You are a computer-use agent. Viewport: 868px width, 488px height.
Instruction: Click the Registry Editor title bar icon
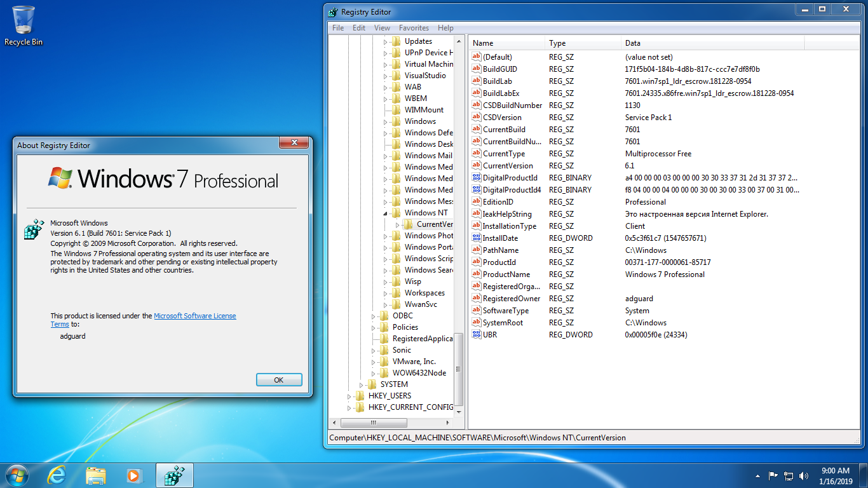[333, 11]
